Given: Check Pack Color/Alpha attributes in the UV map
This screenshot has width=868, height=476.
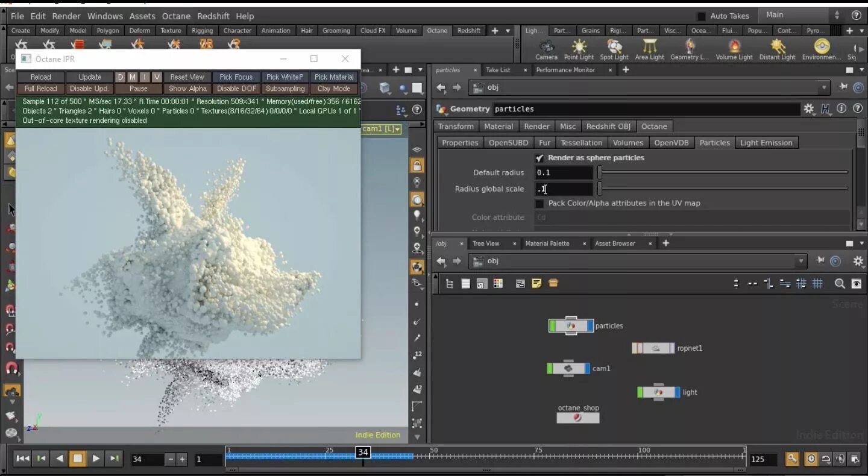Looking at the screenshot, I should pos(539,203).
